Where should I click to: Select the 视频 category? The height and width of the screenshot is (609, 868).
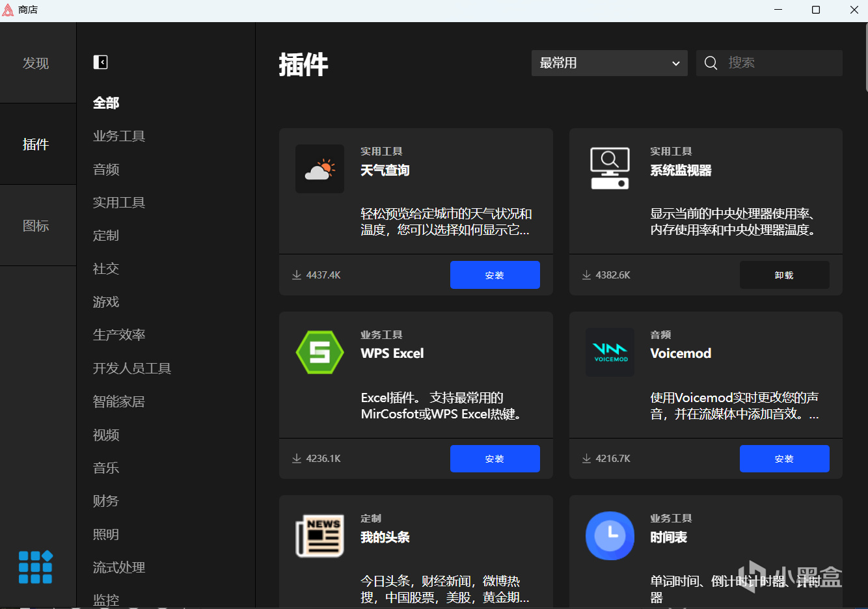tap(106, 435)
